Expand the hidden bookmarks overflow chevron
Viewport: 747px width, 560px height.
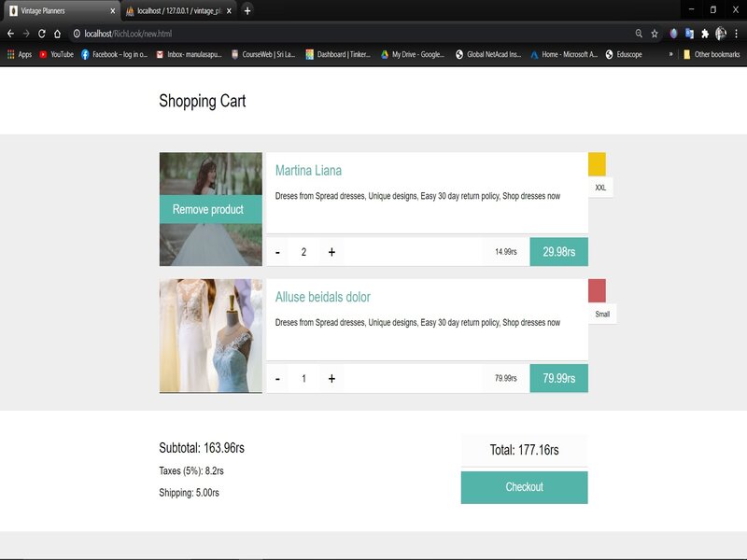670,55
